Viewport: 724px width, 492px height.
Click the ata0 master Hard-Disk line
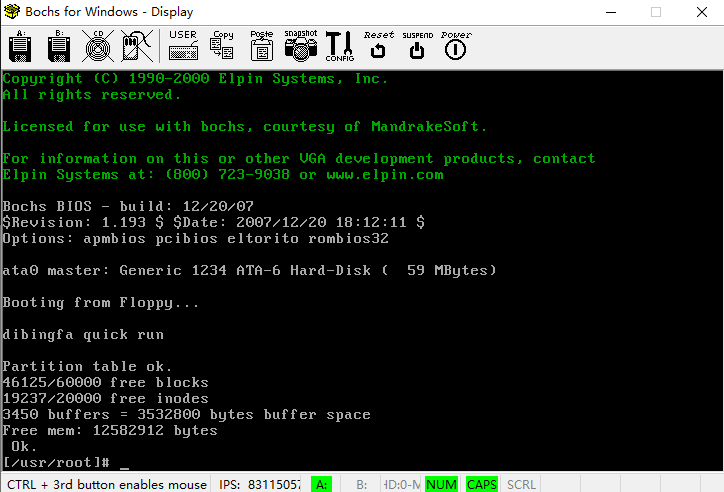(x=249, y=270)
